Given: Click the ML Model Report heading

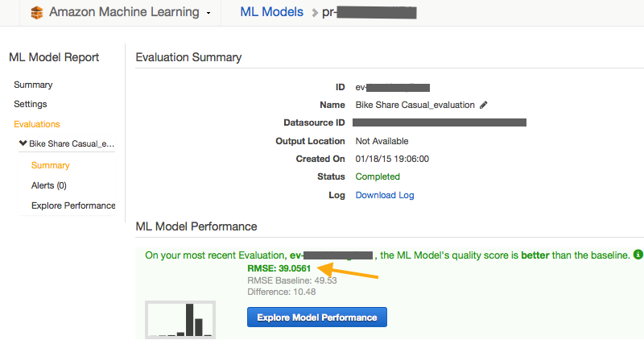Looking at the screenshot, I should (54, 57).
